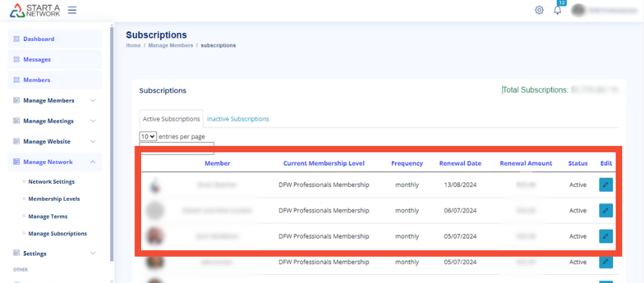Screen dimensions: 644x283
Task: Click the Dashboard icon in sidebar
Action: (17, 39)
